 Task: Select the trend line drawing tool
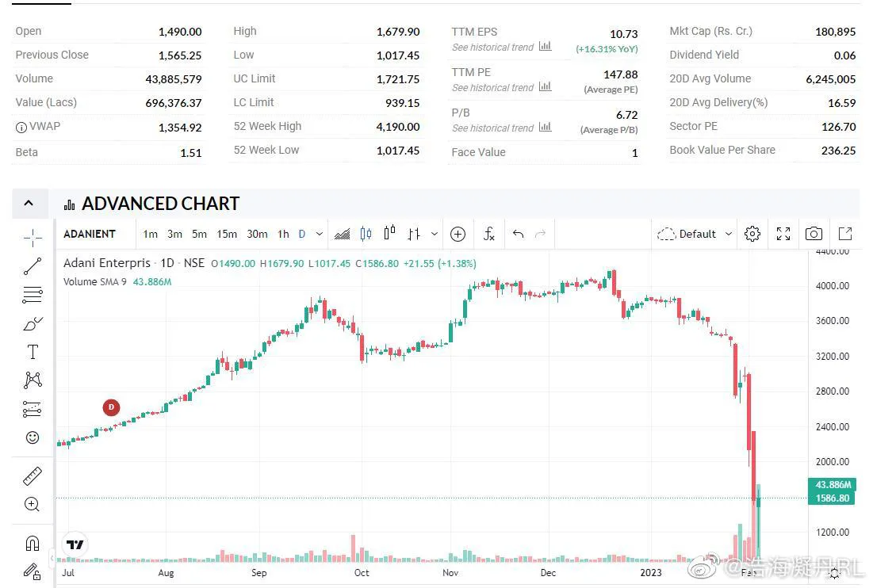(x=33, y=266)
